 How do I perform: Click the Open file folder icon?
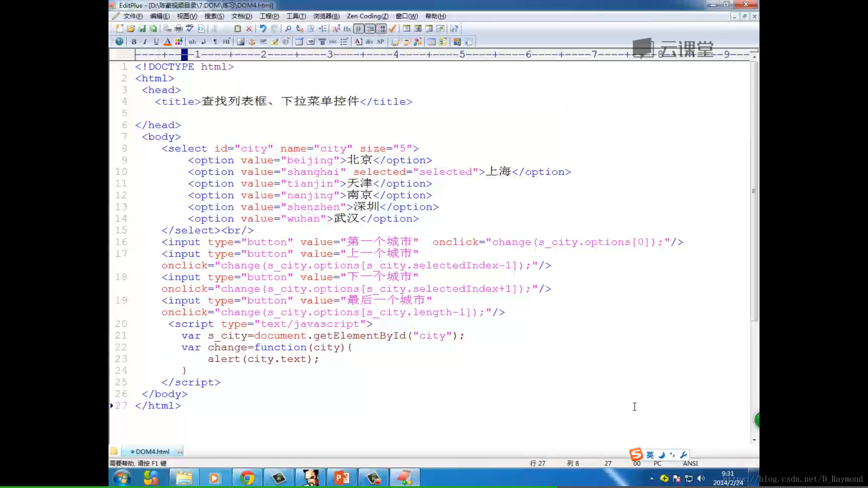pyautogui.click(x=131, y=28)
